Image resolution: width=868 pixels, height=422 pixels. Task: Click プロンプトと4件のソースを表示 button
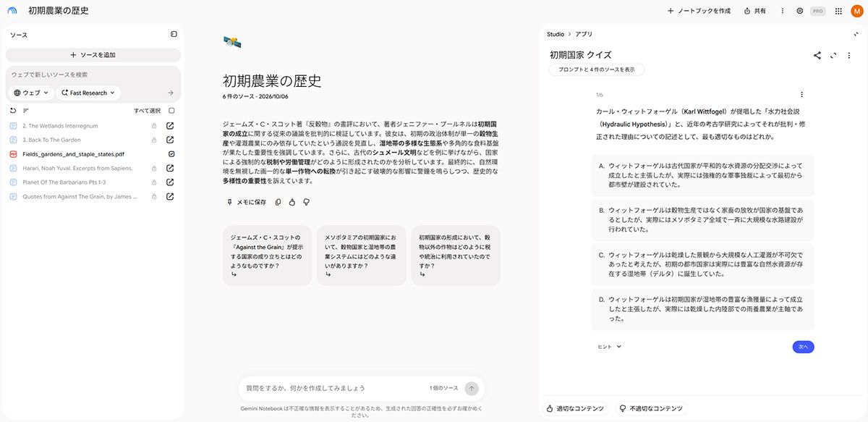click(x=597, y=69)
